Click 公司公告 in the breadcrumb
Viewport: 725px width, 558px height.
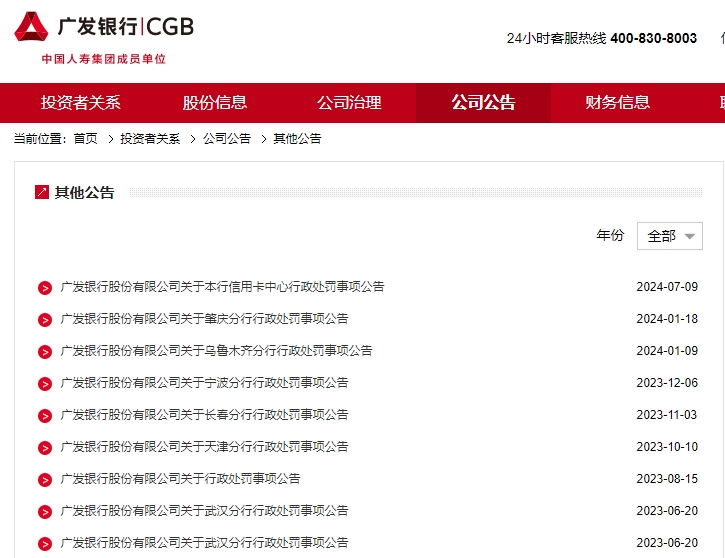coord(227,139)
